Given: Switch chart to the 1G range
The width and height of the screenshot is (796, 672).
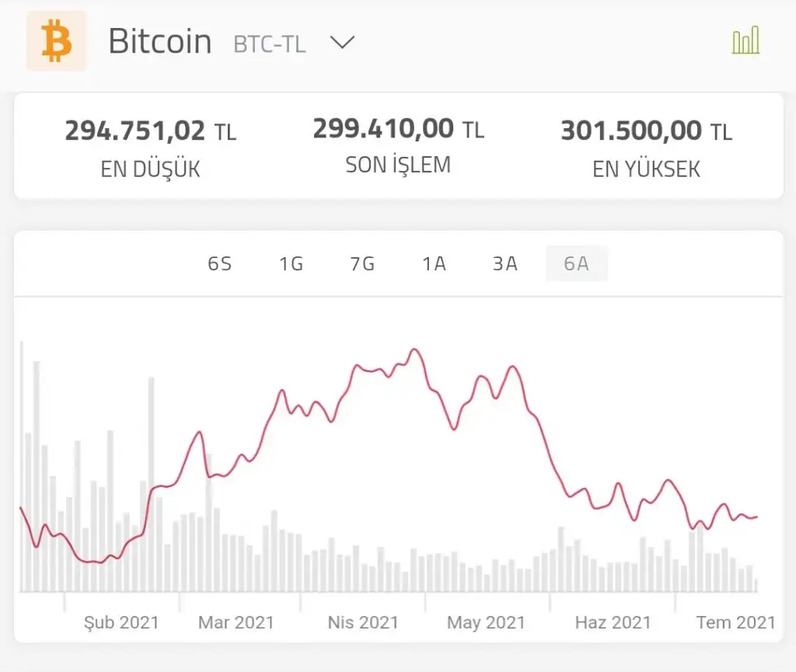Looking at the screenshot, I should point(291,264).
